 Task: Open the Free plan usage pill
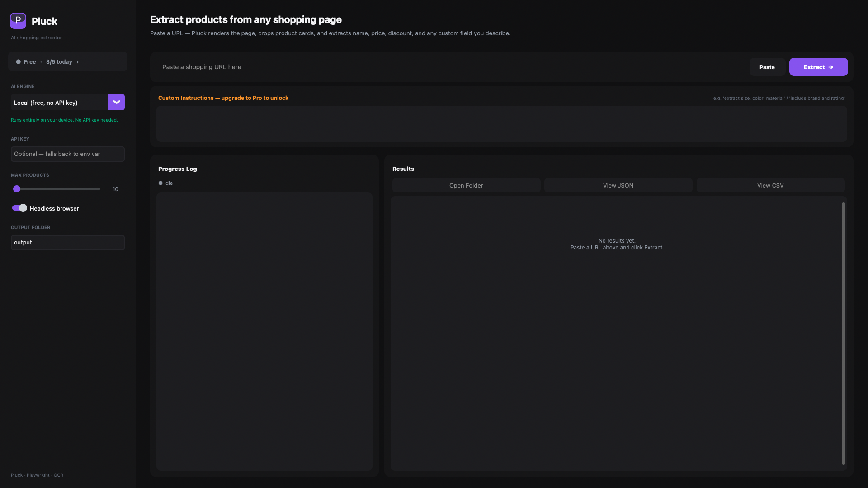click(68, 61)
